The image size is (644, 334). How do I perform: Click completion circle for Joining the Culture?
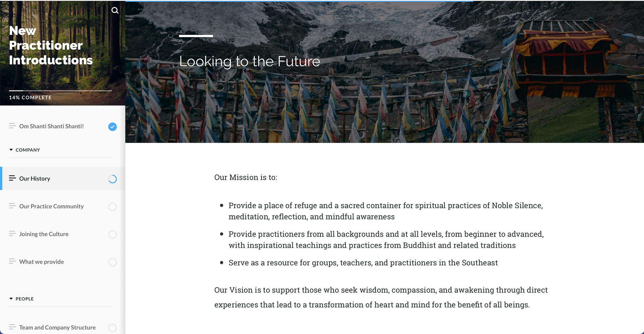[112, 235]
